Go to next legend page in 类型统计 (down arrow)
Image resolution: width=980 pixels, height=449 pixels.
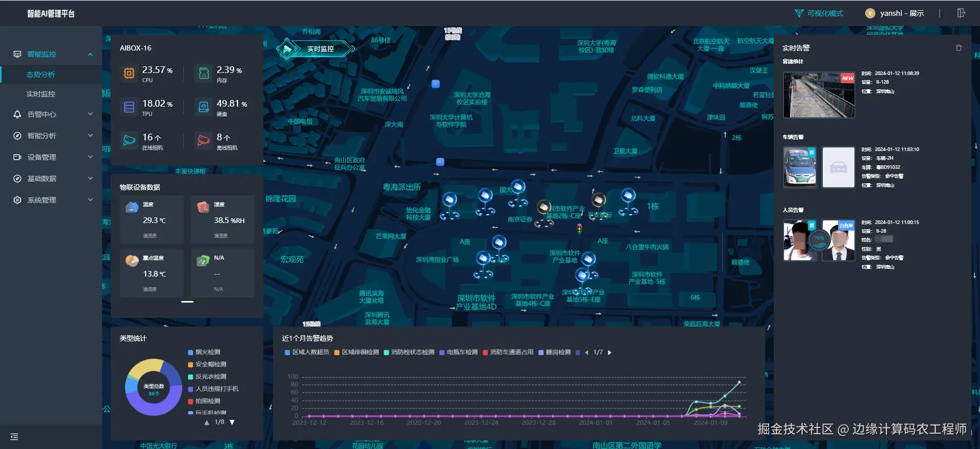tap(232, 422)
